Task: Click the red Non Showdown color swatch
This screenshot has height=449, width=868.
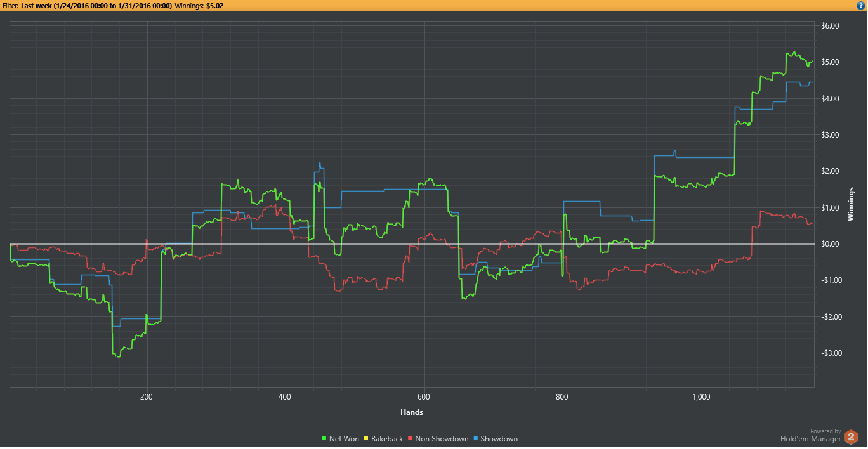Action: click(410, 439)
